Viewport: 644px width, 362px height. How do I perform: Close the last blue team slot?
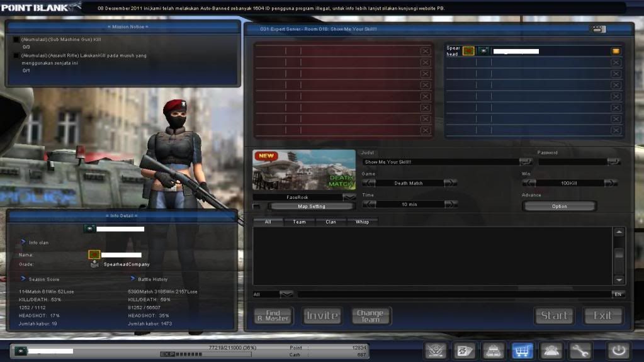(616, 130)
